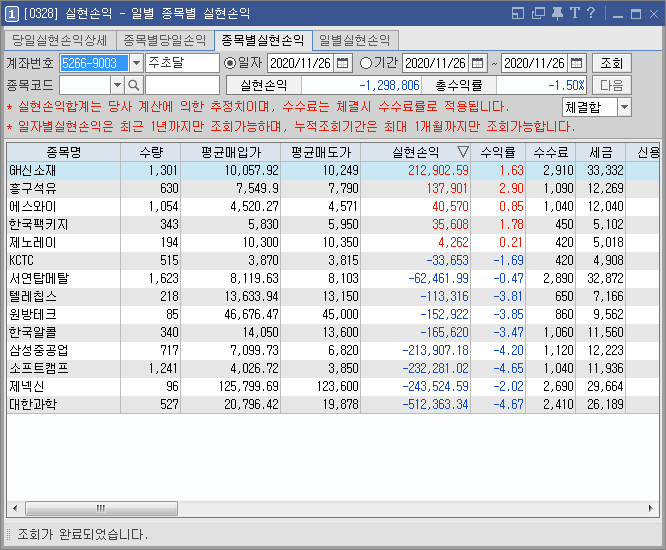666x550 pixels.
Task: Select the 종목별실현손익 tab
Action: pyautogui.click(x=263, y=40)
